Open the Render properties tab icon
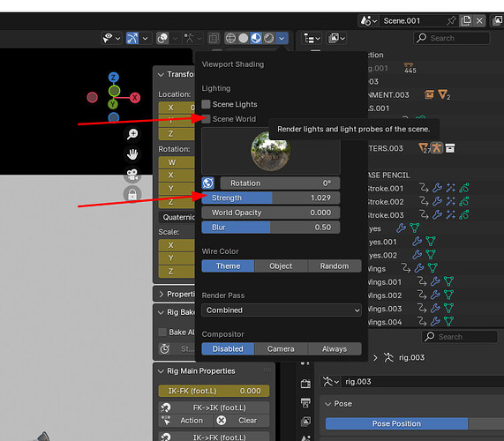Image resolution: width=504 pixels, height=441 pixels. point(305,383)
